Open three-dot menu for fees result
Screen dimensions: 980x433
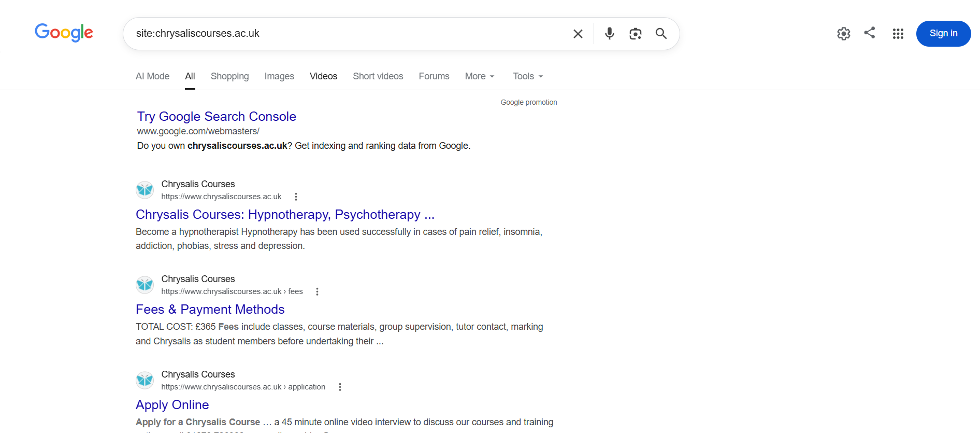tap(317, 291)
